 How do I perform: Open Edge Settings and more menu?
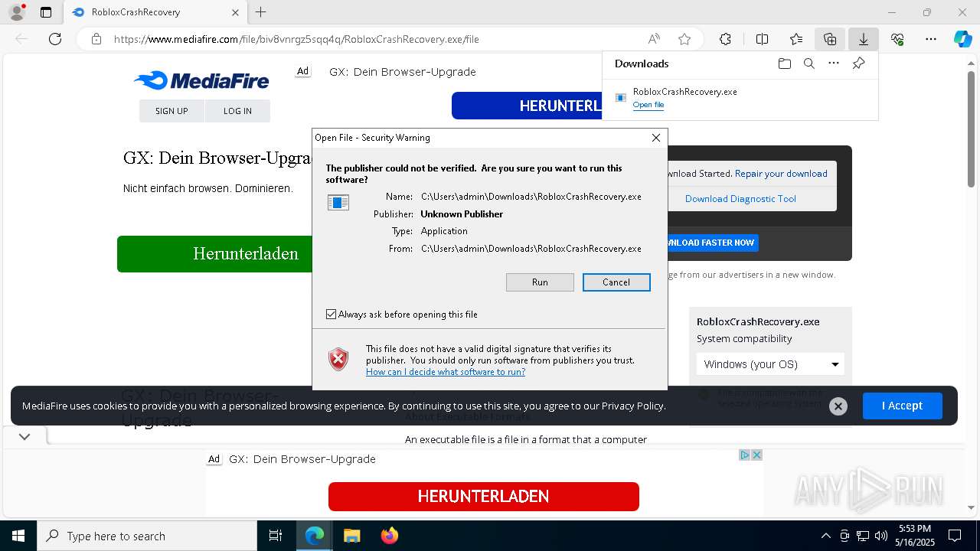(x=931, y=39)
